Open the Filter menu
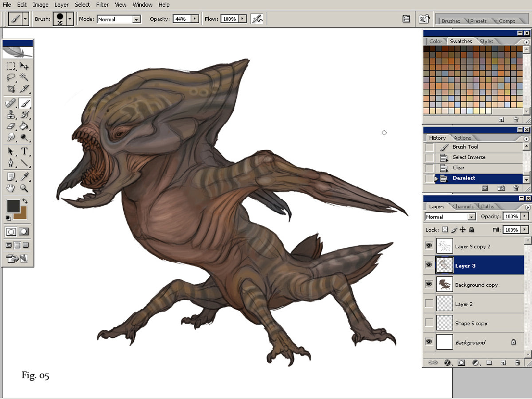Screen dimensions: 532x399 click(x=102, y=4)
